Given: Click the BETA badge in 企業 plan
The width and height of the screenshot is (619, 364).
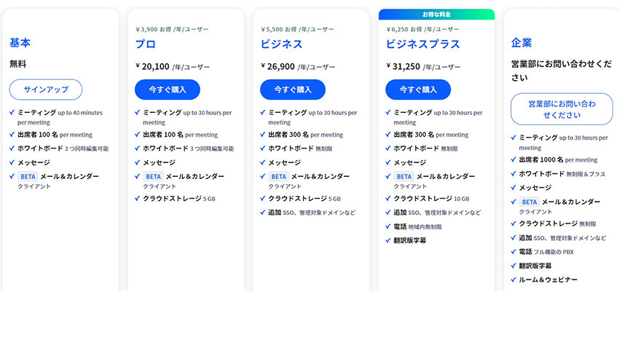Looking at the screenshot, I should pyautogui.click(x=529, y=202).
